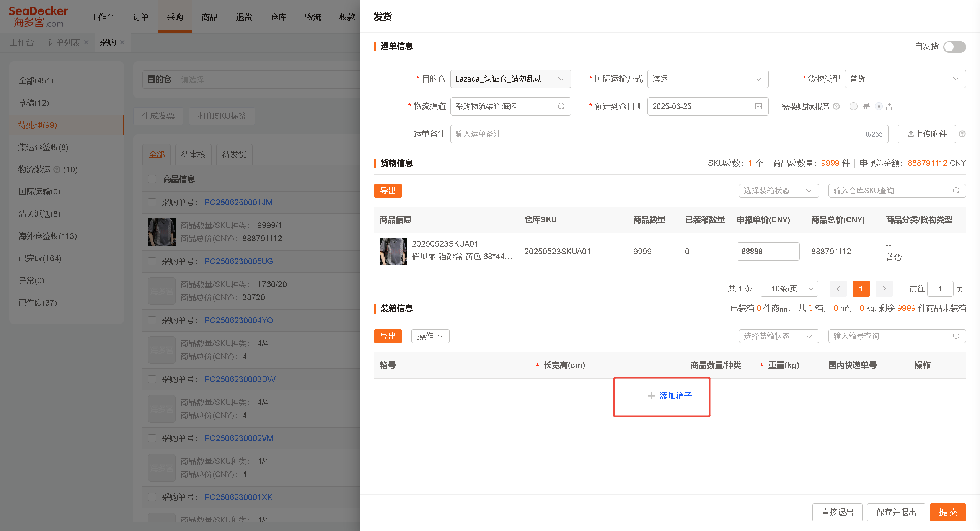Go to next page arrow in pagination

(x=884, y=289)
